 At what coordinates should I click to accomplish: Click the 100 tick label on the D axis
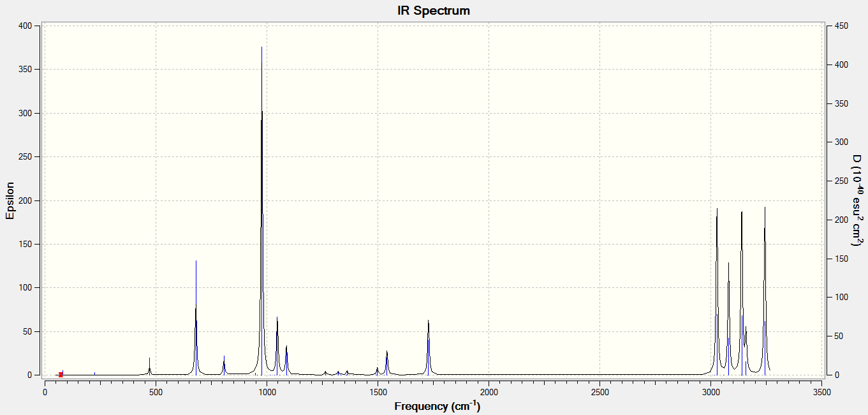pyautogui.click(x=841, y=298)
